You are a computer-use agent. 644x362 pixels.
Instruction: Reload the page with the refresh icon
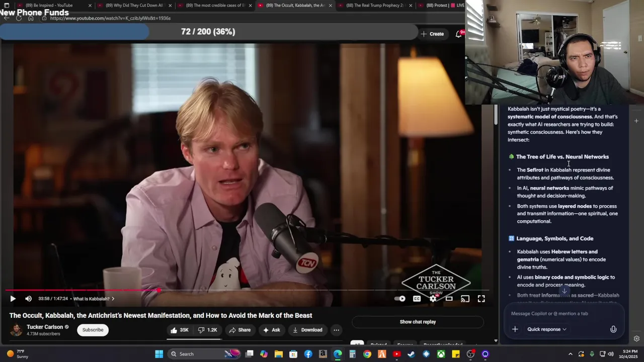(19, 18)
